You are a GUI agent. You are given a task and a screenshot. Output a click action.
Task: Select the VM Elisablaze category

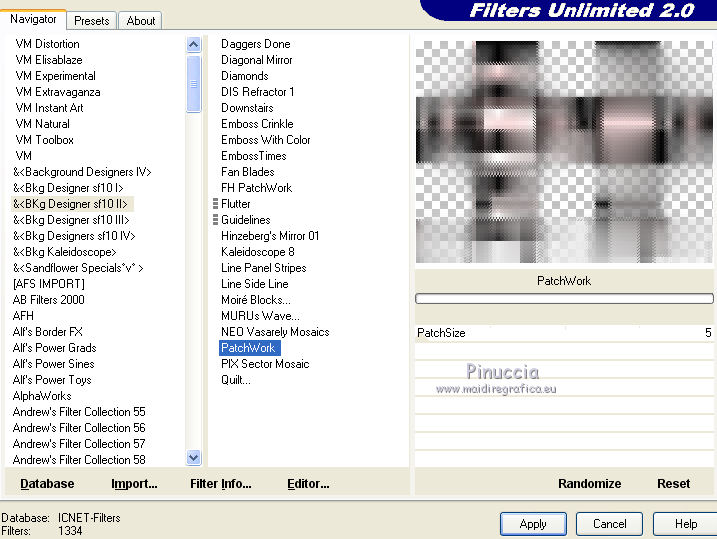point(49,60)
